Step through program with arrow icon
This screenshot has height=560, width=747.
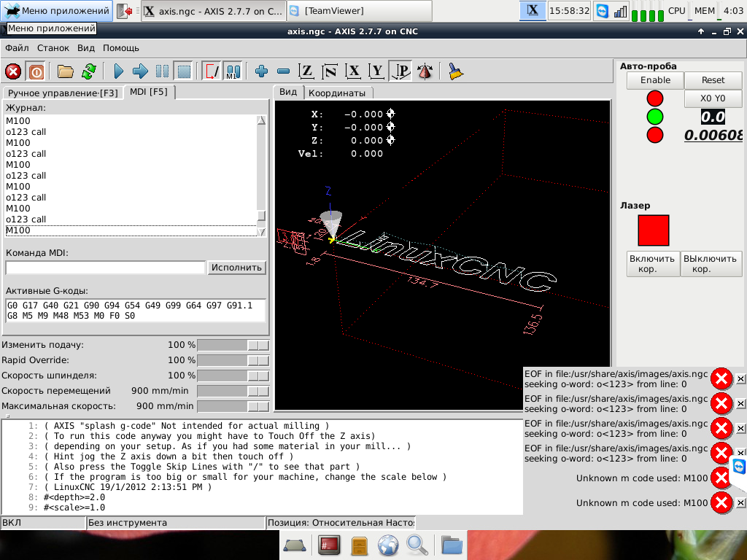pos(140,72)
